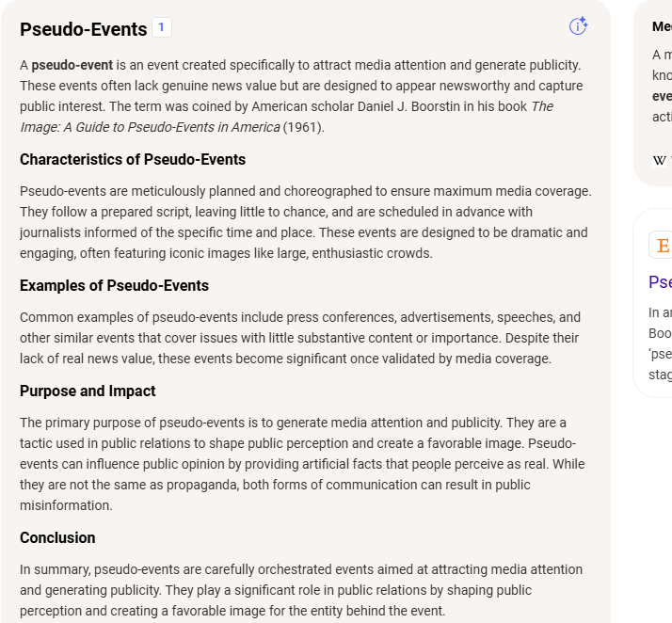Click the 'Conclusion' heading

coord(57,537)
